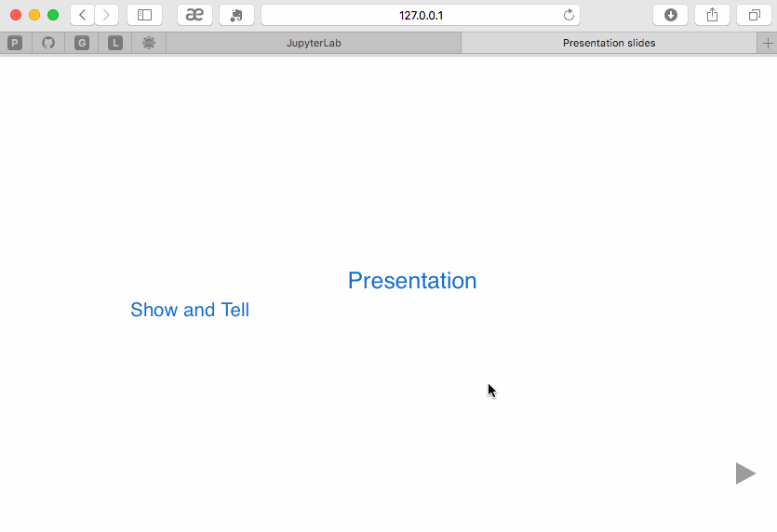Switch to the JupyterLab tab
The height and width of the screenshot is (532, 777).
point(314,43)
